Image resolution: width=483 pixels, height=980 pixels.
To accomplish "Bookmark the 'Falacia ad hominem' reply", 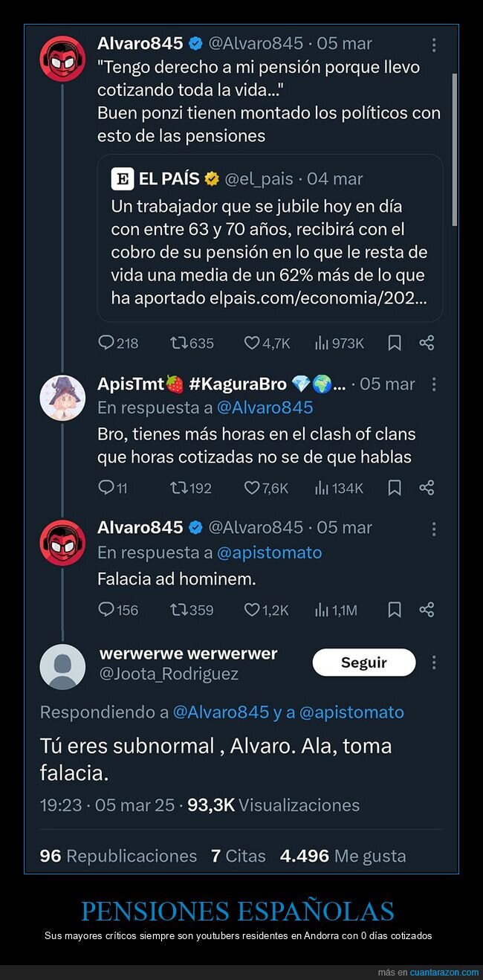I will [395, 610].
